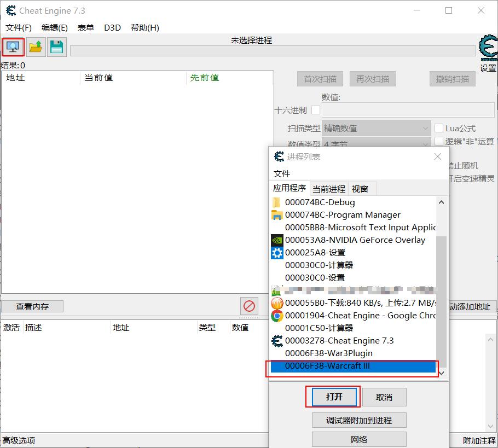Viewport: 498px width, 448px height.
Task: Open the D3D menu
Action: [x=112, y=28]
